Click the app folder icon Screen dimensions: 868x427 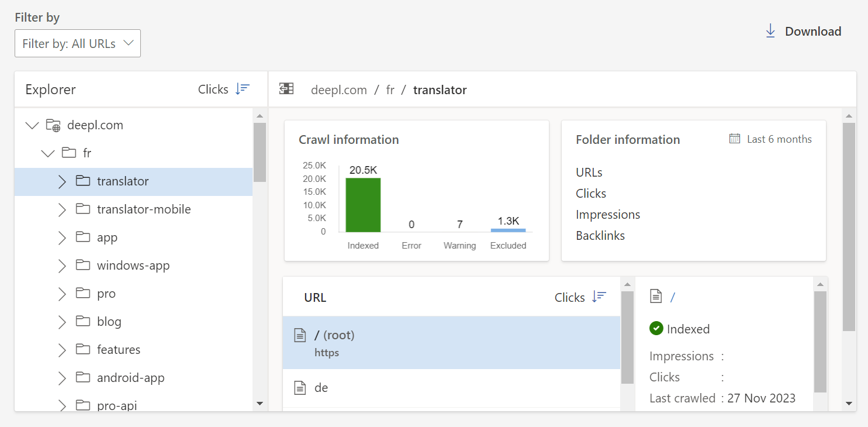tap(83, 237)
